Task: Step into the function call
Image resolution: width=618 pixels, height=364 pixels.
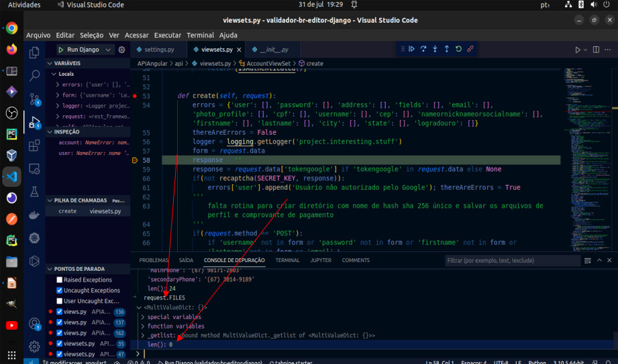Action: [435, 49]
